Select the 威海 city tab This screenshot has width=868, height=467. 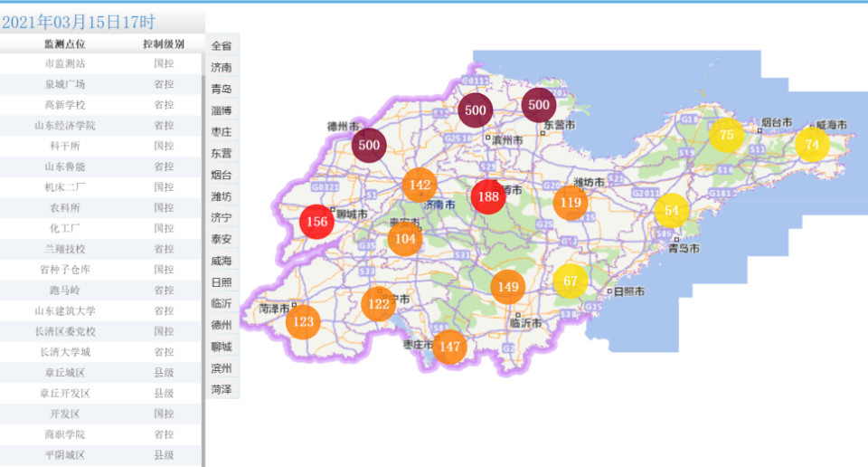coord(222,261)
